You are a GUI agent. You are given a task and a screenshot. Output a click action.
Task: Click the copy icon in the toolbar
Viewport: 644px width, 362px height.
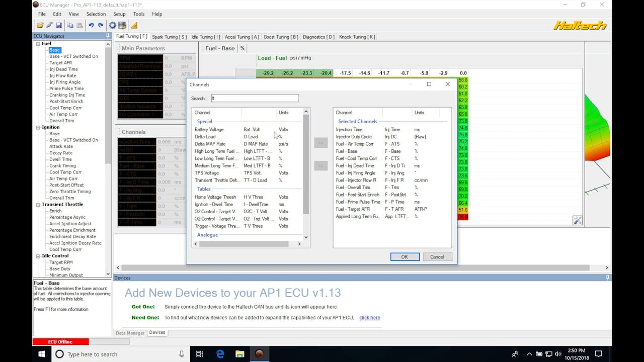70,25
